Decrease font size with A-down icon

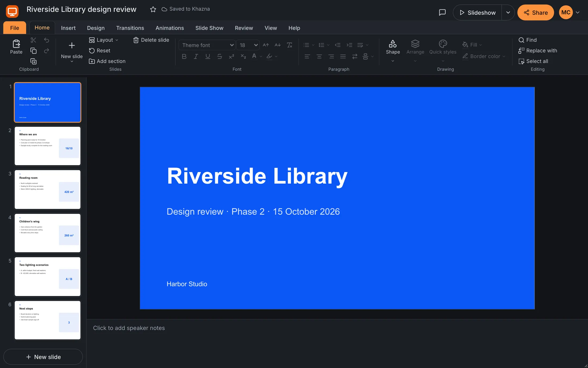[278, 45]
